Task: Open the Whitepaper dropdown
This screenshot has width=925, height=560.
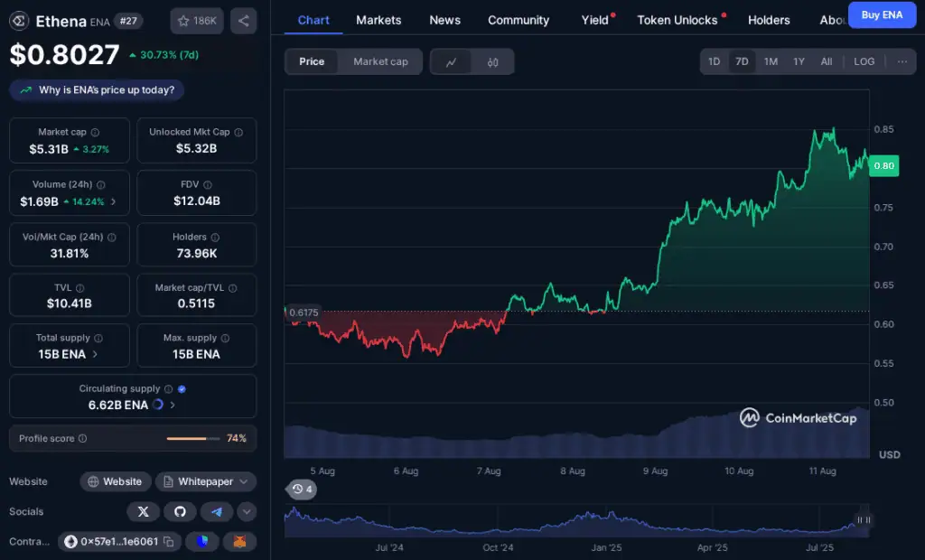Action: coord(206,481)
